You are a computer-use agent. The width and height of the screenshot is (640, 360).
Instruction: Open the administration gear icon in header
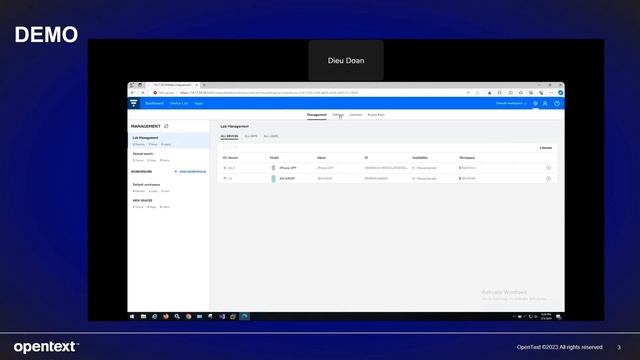click(x=535, y=104)
